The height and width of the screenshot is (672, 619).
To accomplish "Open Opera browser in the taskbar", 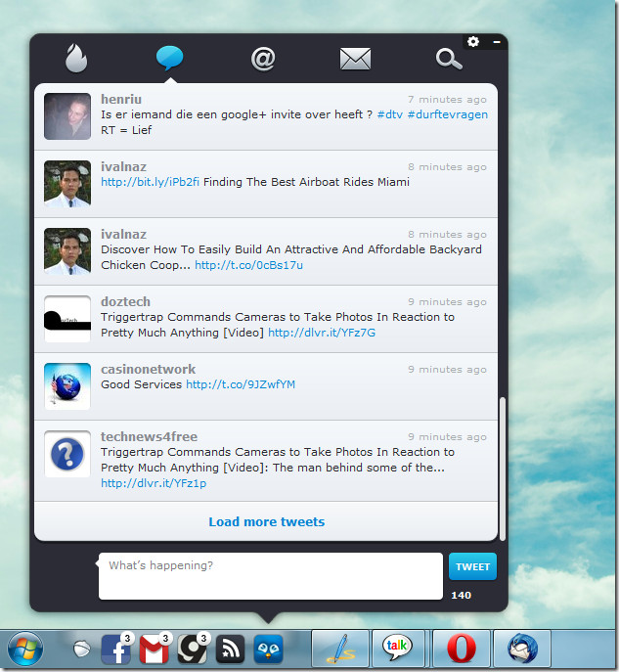I will click(462, 649).
